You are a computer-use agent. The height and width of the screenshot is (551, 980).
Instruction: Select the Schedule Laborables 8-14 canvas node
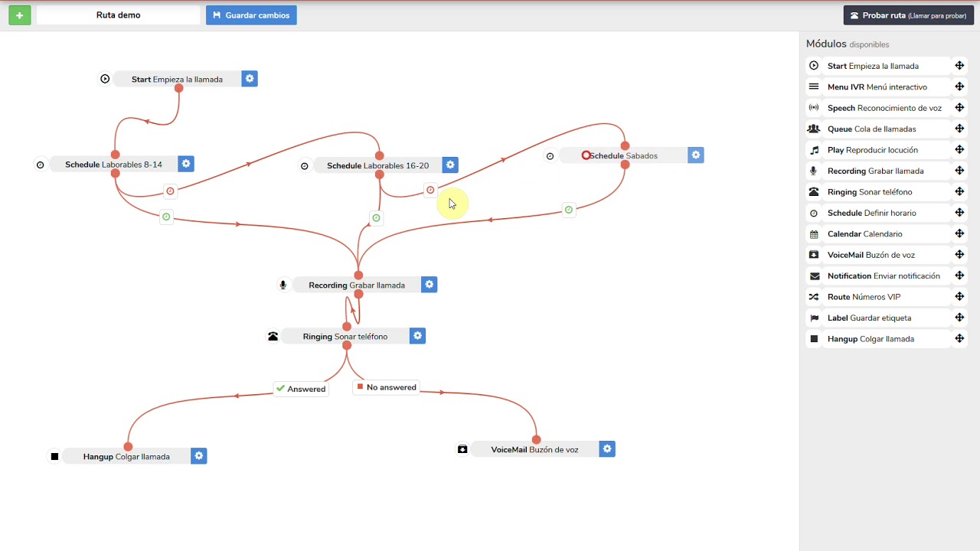[113, 164]
